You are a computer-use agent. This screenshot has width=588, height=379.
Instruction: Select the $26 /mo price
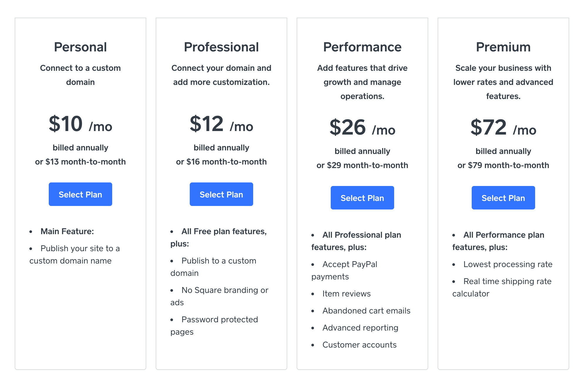(362, 128)
